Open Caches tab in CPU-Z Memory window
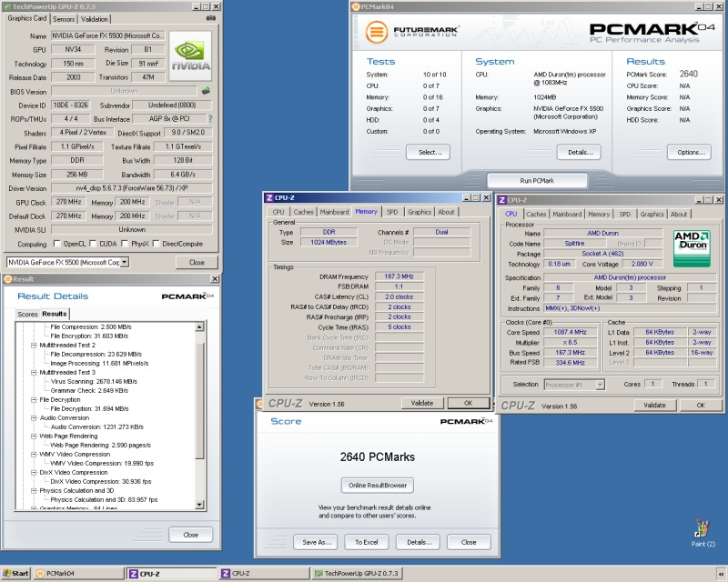728x582 pixels. coord(303,212)
